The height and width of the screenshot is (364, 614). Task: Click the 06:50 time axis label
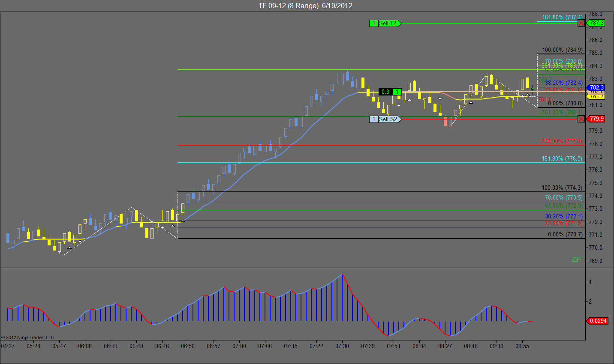pyautogui.click(x=188, y=346)
